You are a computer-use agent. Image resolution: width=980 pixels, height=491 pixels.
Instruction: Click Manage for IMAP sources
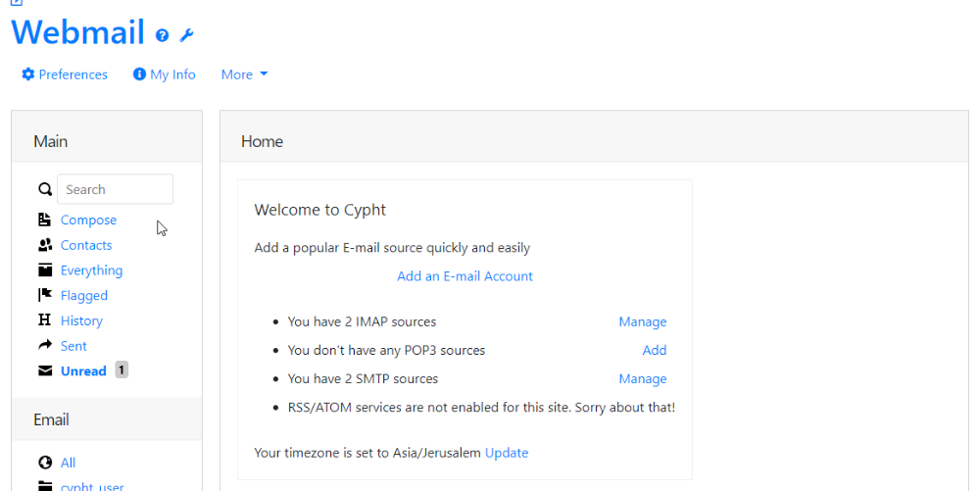click(x=643, y=321)
